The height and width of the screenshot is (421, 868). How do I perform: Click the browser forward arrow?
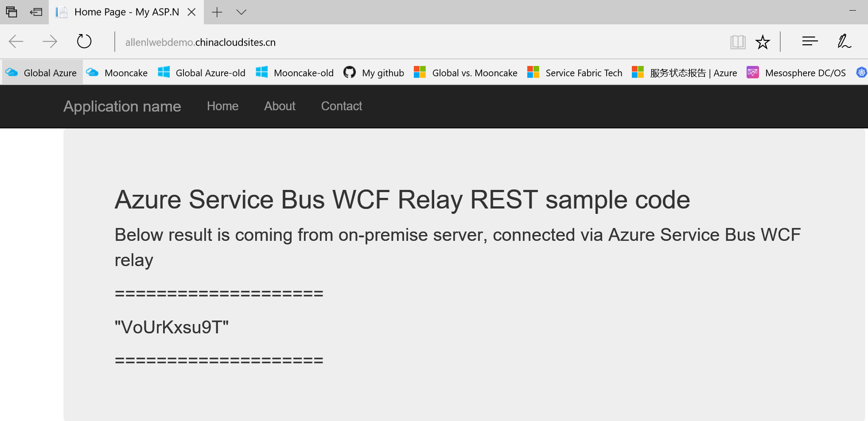point(50,42)
